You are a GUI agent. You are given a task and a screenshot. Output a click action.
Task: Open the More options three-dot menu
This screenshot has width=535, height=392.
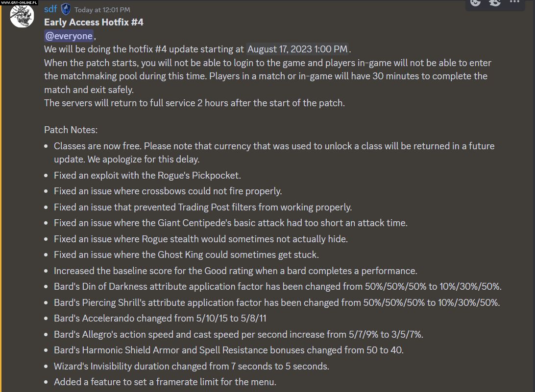click(x=514, y=2)
